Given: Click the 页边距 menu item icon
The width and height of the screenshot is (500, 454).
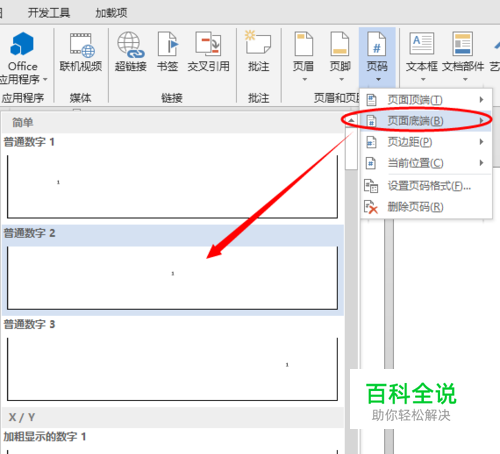Looking at the screenshot, I should click(371, 142).
